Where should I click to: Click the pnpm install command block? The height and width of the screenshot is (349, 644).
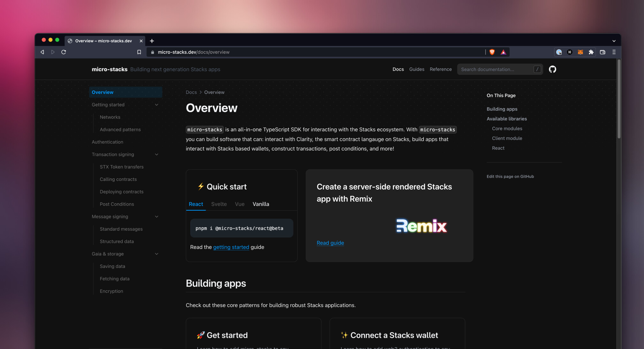tap(241, 228)
